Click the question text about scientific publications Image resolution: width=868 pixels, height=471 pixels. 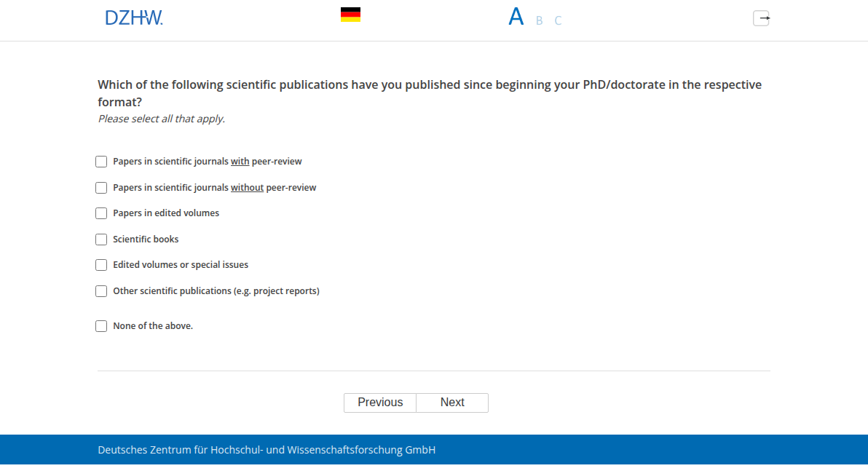click(x=430, y=93)
